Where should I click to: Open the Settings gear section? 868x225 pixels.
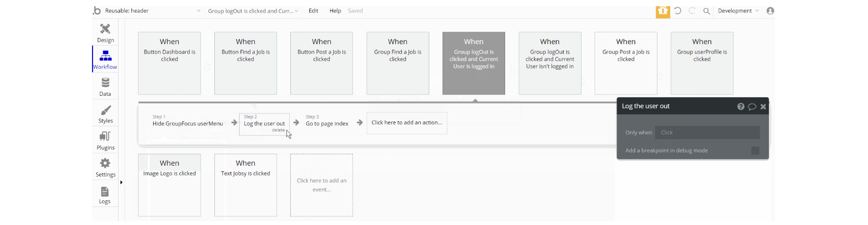point(105,168)
